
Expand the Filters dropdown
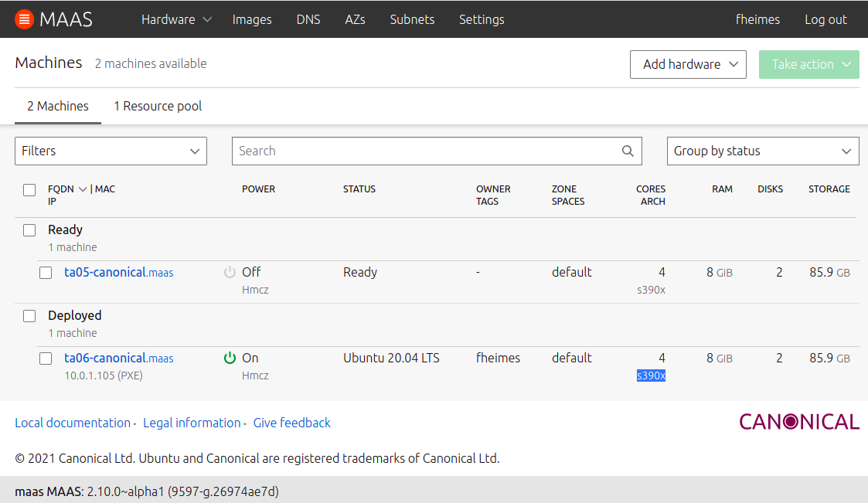[111, 151]
